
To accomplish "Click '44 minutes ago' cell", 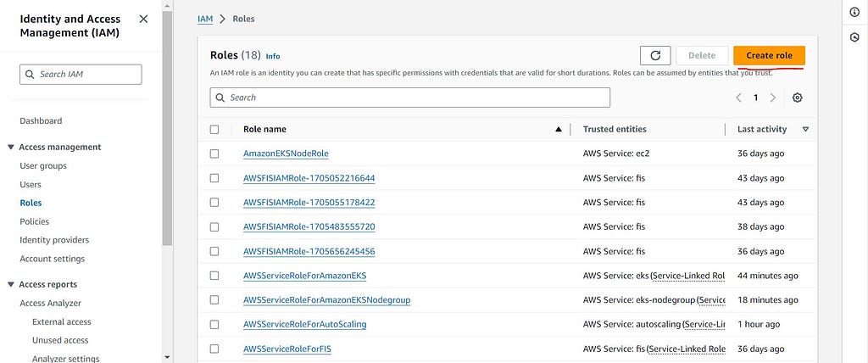I will pos(768,276).
